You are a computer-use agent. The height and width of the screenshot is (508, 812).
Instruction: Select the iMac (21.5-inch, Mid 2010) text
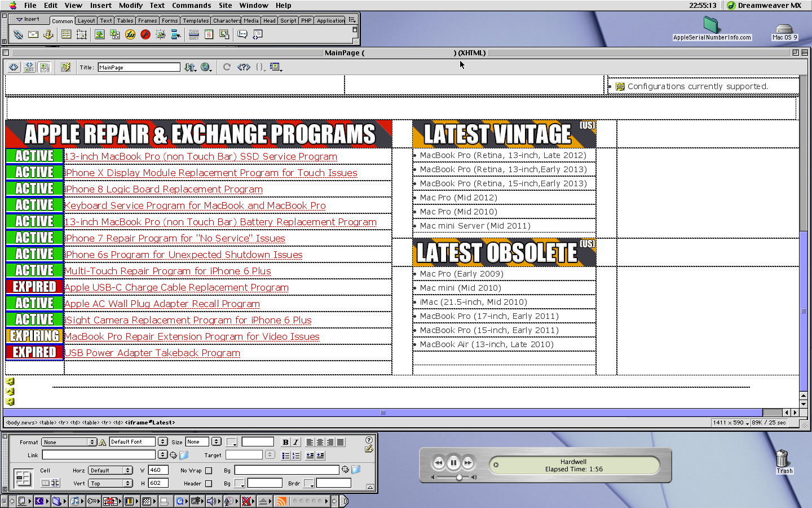473,302
